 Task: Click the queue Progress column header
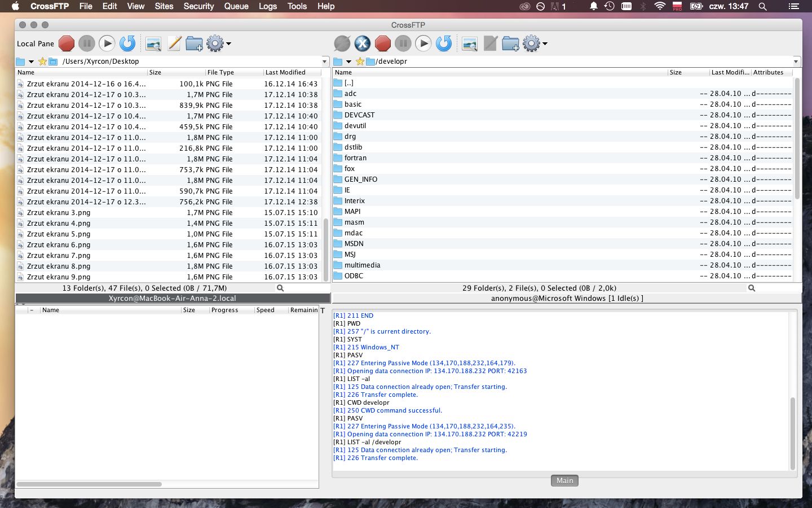click(x=231, y=310)
